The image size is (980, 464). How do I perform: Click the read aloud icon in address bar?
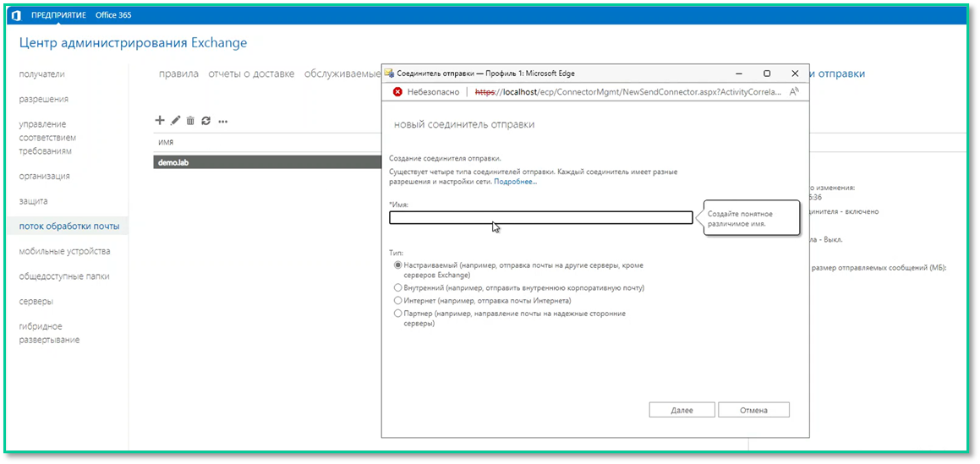794,91
